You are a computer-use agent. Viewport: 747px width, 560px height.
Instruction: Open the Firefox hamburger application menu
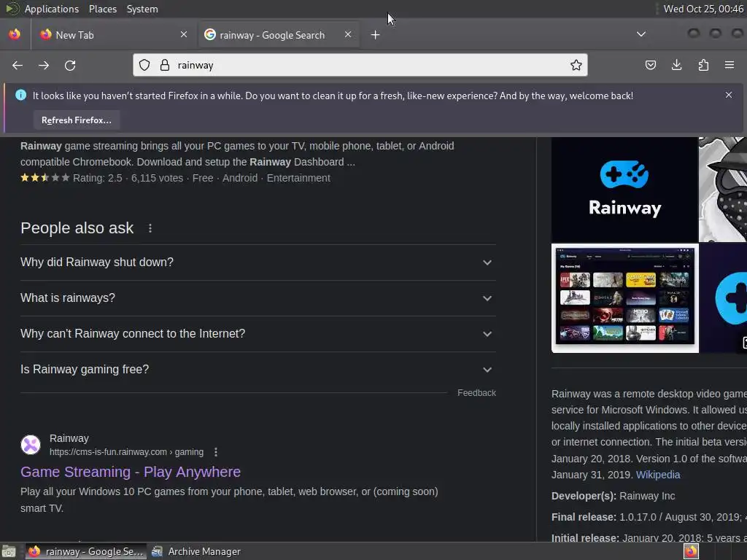click(729, 65)
